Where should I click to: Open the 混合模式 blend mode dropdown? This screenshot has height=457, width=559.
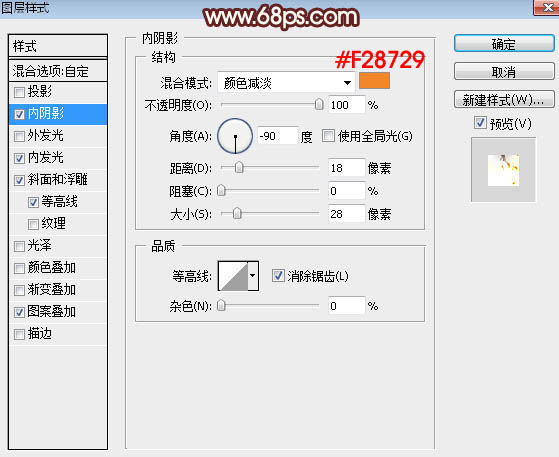286,83
